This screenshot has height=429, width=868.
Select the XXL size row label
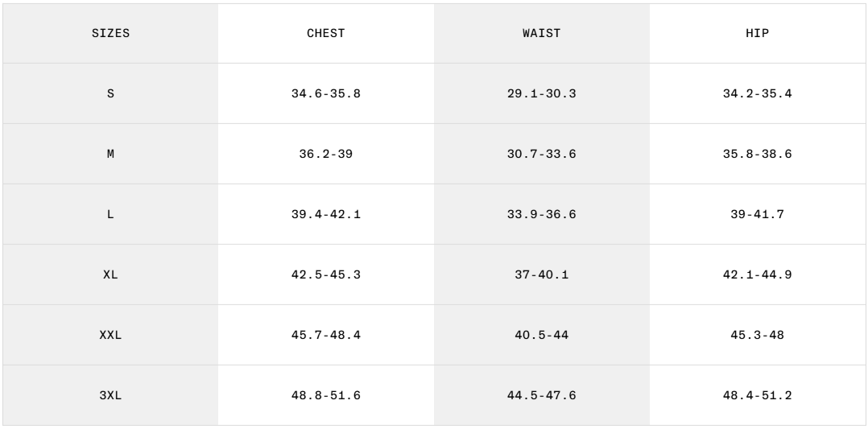110,335
